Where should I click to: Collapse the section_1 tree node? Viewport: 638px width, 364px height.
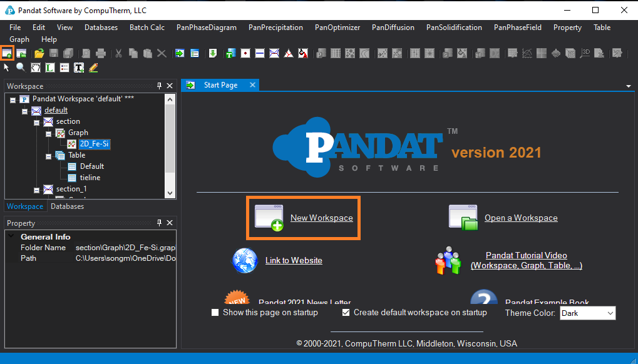click(x=36, y=190)
